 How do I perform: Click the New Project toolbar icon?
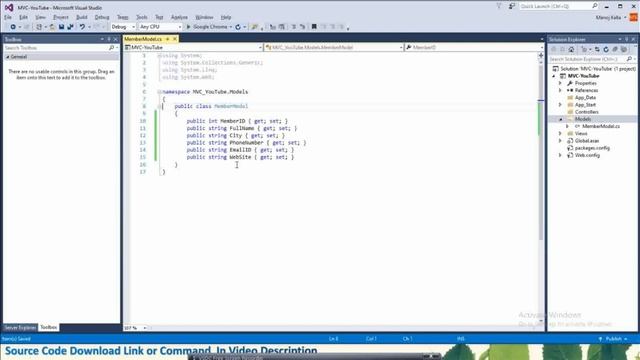click(39, 27)
